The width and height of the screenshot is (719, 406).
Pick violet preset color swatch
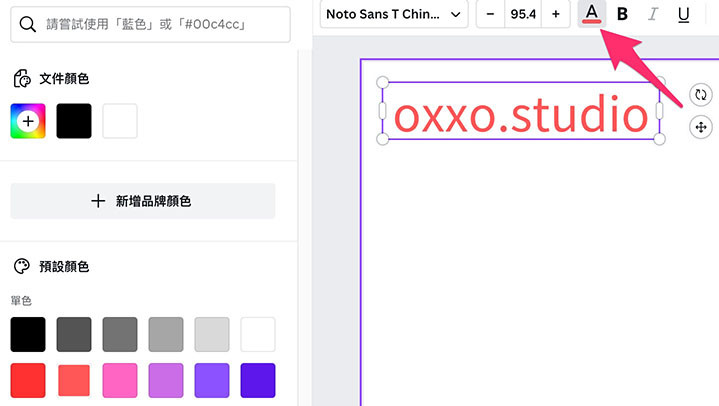tap(212, 380)
